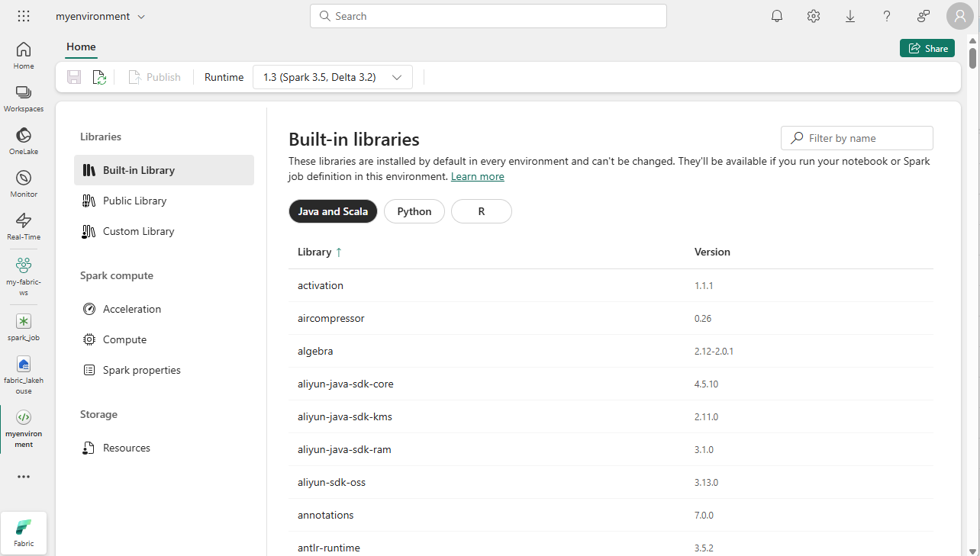Screen dimensions: 980x556
Task: Open Acceleration settings
Action: pyautogui.click(x=164, y=309)
